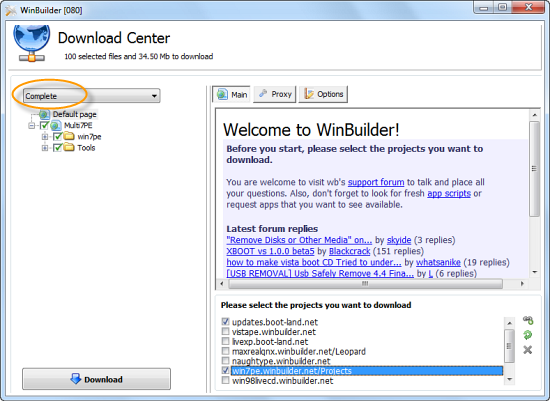550x401 pixels.
Task: Select the Tools tree label
Action: [86, 148]
